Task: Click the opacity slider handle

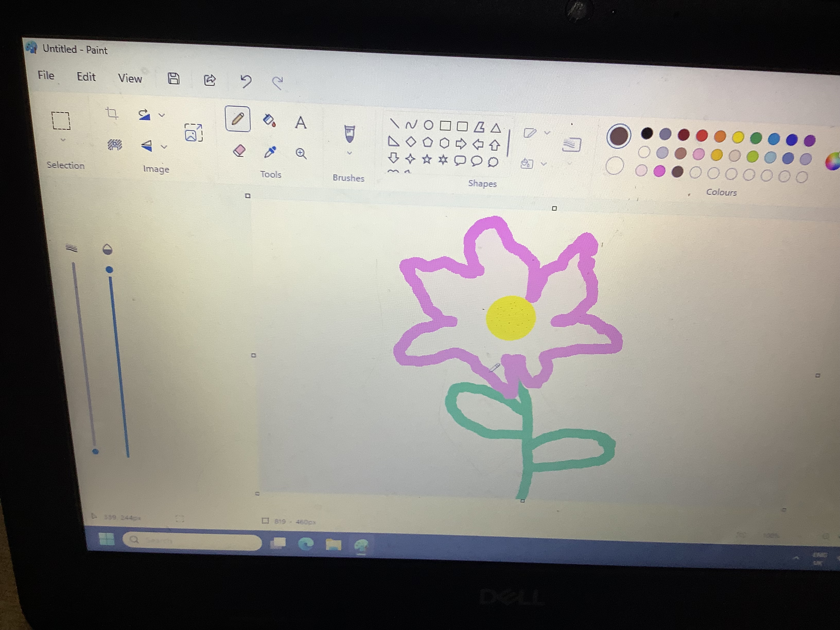Action: 109,270
